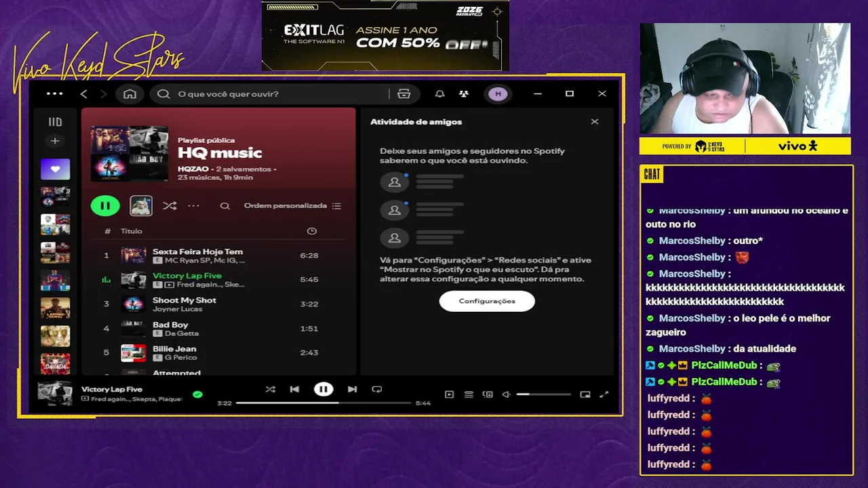Toggle the repeat button
Viewport: 868px width, 488px height.
377,389
